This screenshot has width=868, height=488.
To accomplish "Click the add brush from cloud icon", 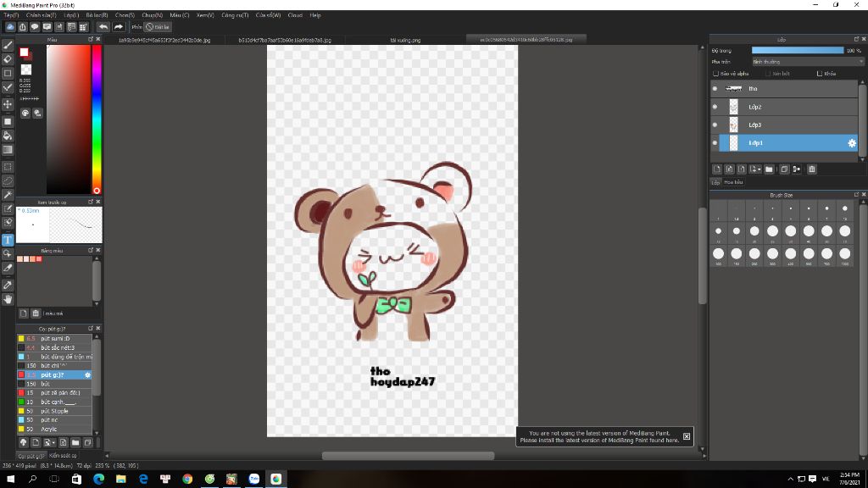I will tap(23, 442).
